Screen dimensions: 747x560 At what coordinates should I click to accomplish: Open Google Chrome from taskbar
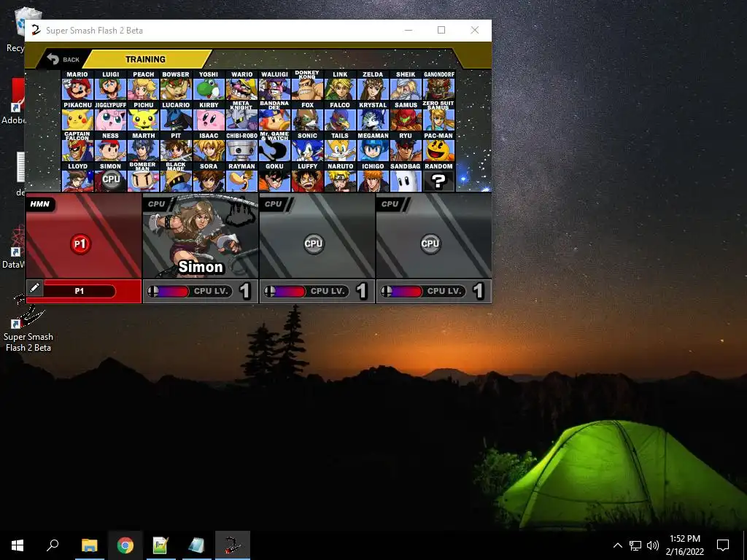click(125, 545)
